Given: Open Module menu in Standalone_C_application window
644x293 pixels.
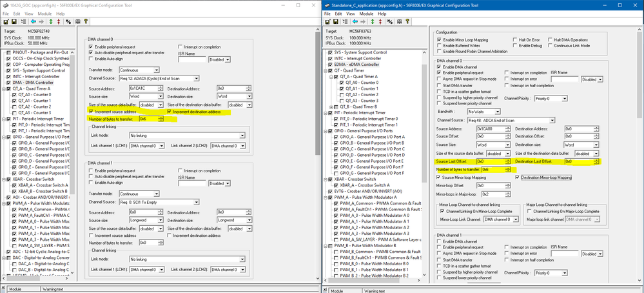Looking at the screenshot, I should coord(366,14).
